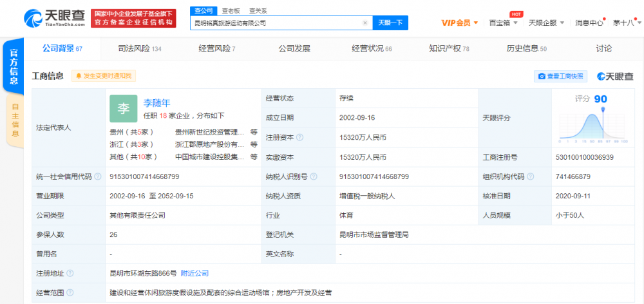Clear the search box with the X icon

click(x=365, y=23)
